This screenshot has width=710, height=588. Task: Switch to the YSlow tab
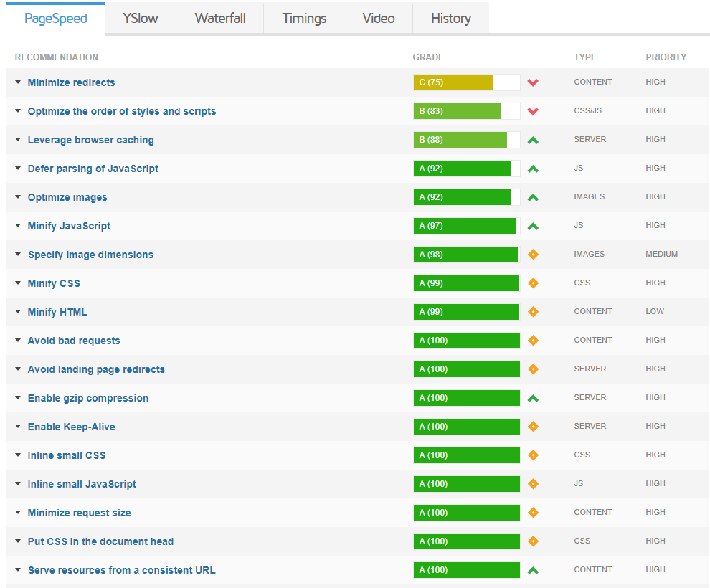click(141, 19)
